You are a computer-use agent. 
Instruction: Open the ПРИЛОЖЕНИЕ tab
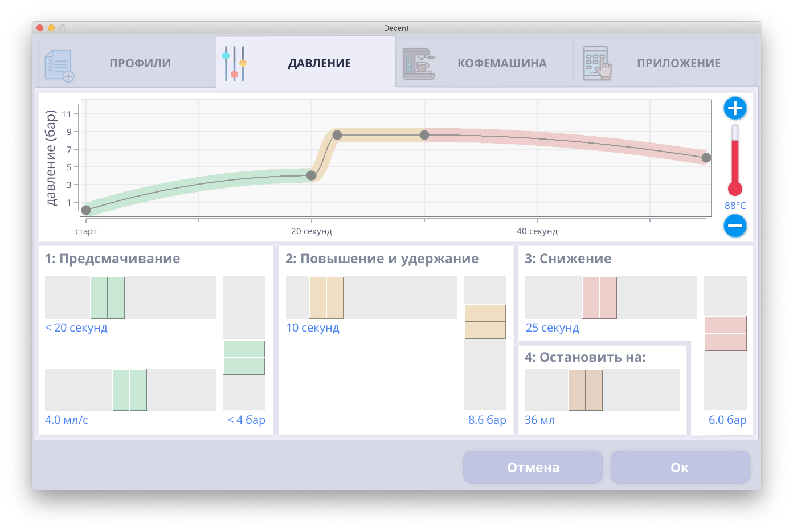pyautogui.click(x=679, y=63)
